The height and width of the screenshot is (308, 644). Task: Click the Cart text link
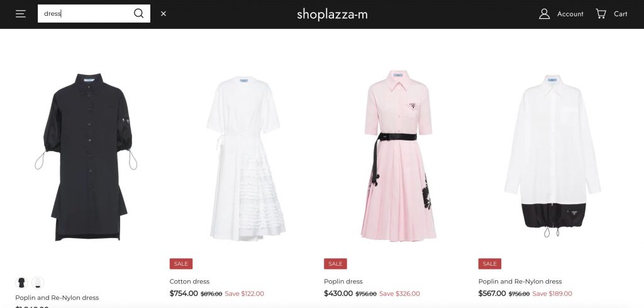pos(621,14)
